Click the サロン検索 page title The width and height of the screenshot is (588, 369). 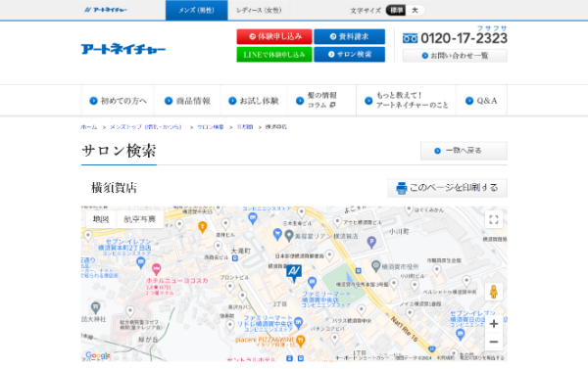[x=119, y=151]
